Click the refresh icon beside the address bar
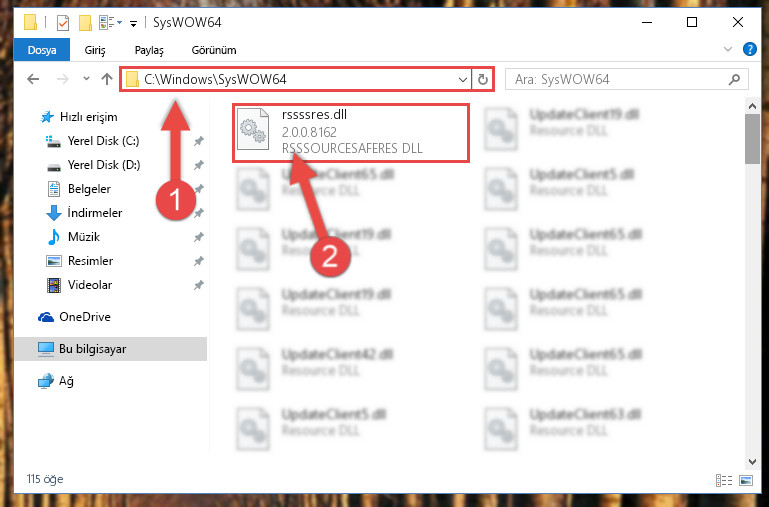The image size is (769, 507). click(483, 79)
